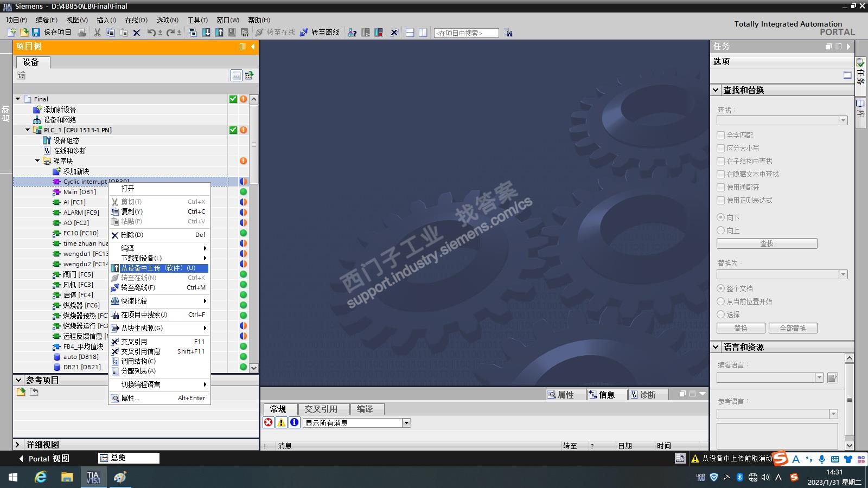Select the 选择 radio button
The image size is (868, 488).
pyautogui.click(x=721, y=314)
